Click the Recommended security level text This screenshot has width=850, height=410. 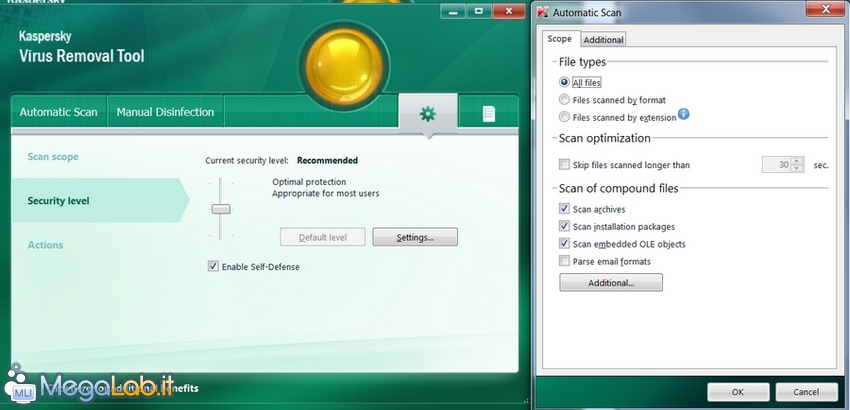coord(327,161)
